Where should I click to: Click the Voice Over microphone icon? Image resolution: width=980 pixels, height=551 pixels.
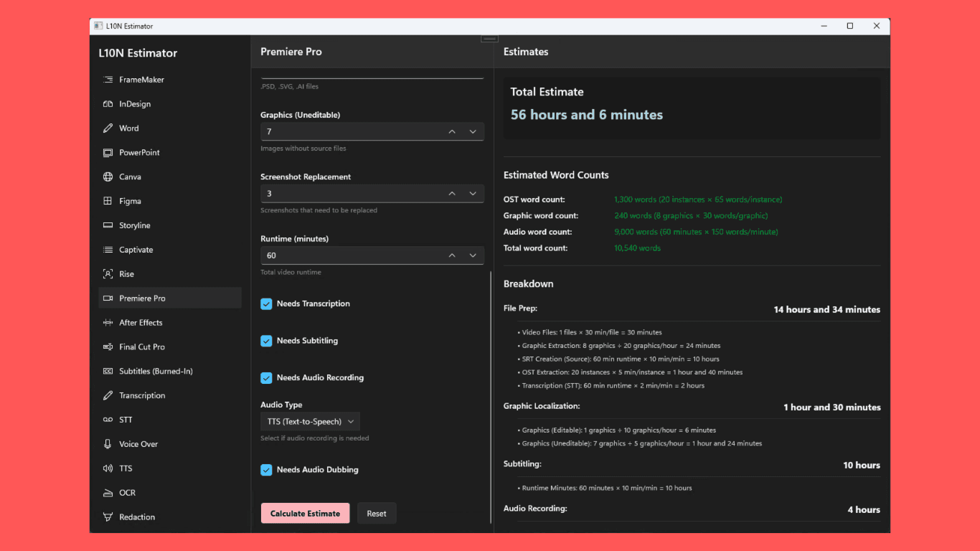[x=107, y=443]
